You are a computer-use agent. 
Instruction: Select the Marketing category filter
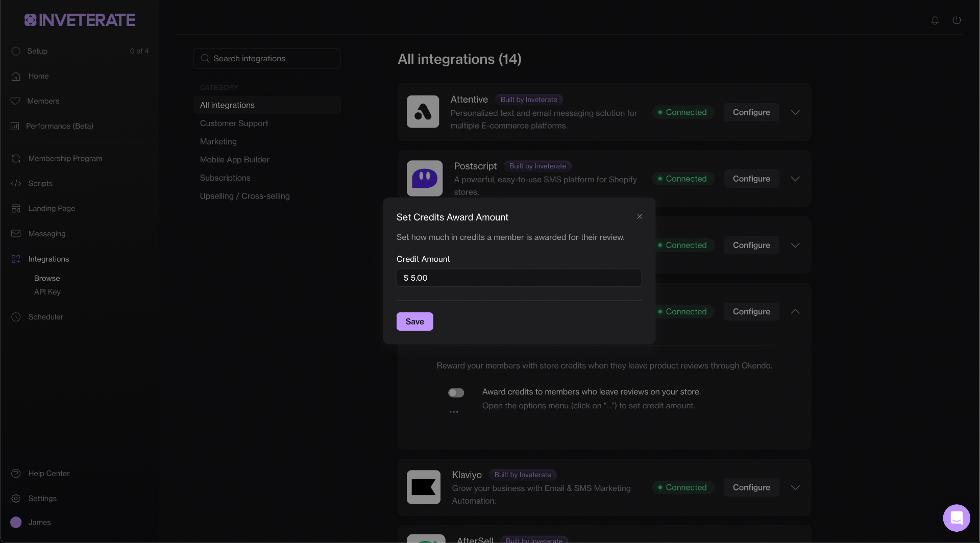pos(218,142)
